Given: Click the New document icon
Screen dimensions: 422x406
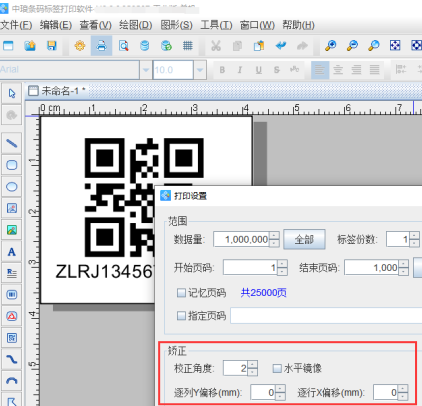Looking at the screenshot, I should click(8, 45).
